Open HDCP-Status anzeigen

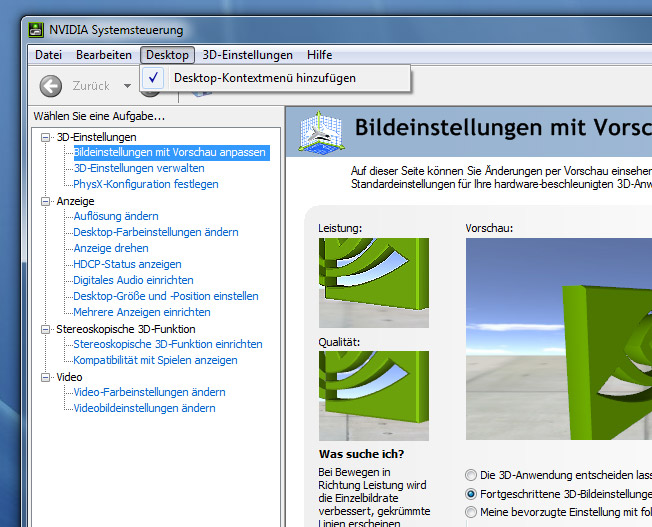pos(127,264)
